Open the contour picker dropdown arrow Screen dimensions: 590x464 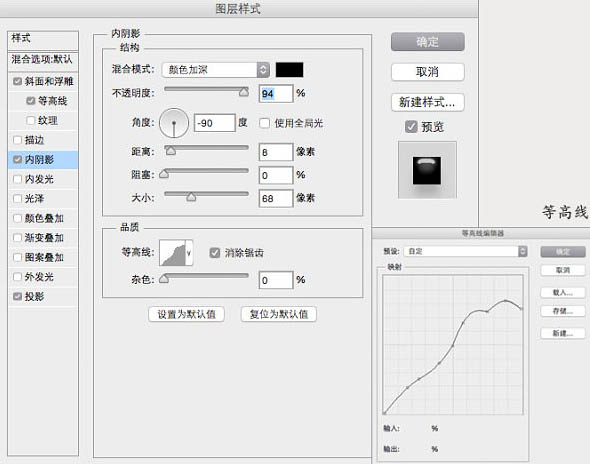(x=189, y=253)
